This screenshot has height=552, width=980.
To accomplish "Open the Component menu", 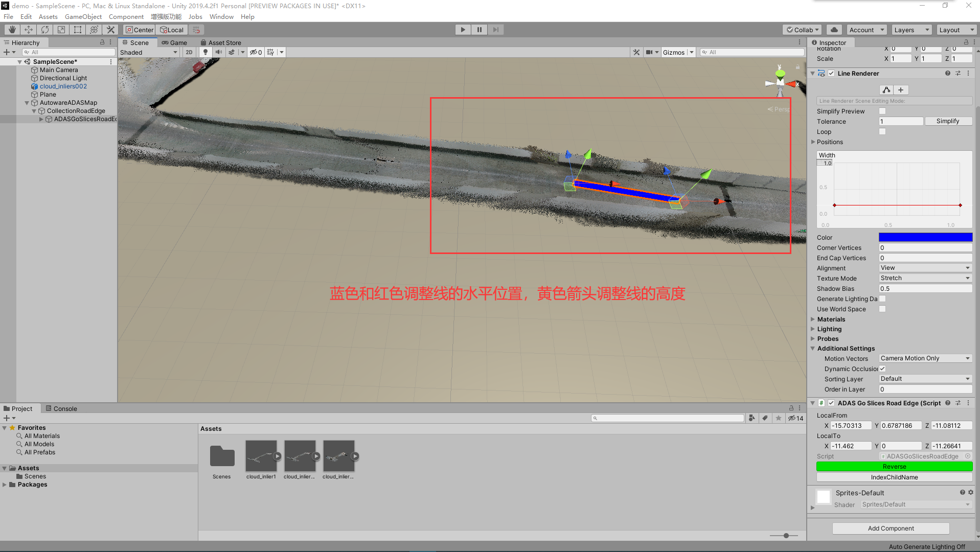I will tap(126, 16).
